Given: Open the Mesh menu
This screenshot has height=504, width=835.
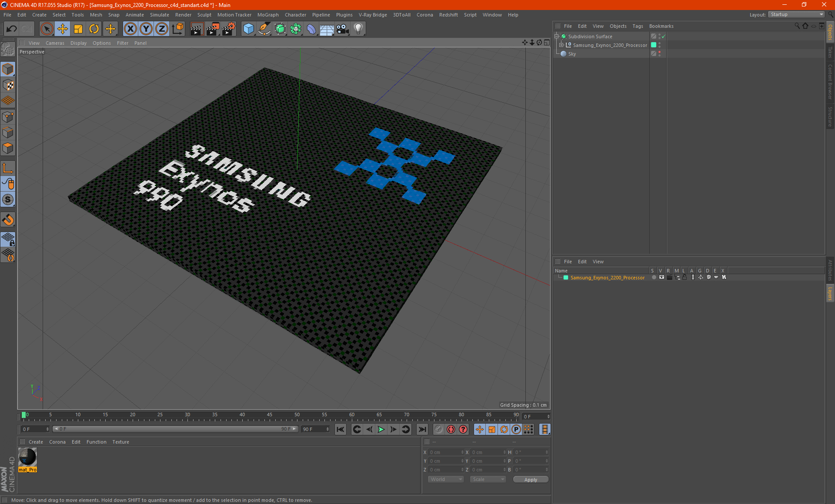Looking at the screenshot, I should (x=96, y=15).
